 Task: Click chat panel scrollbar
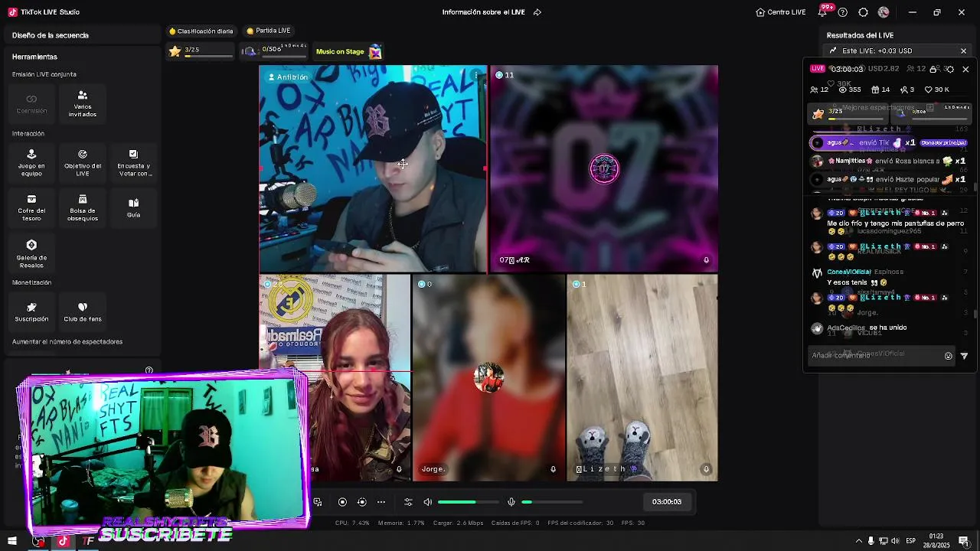pos(975,314)
